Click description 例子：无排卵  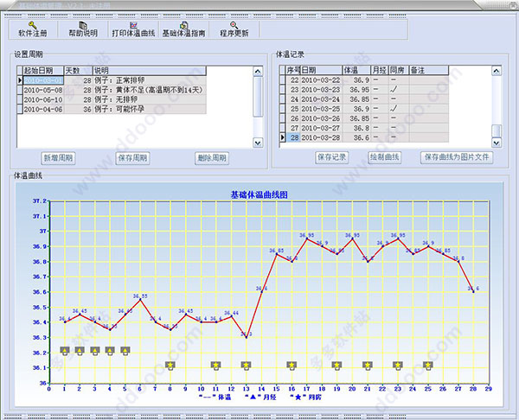[116, 99]
